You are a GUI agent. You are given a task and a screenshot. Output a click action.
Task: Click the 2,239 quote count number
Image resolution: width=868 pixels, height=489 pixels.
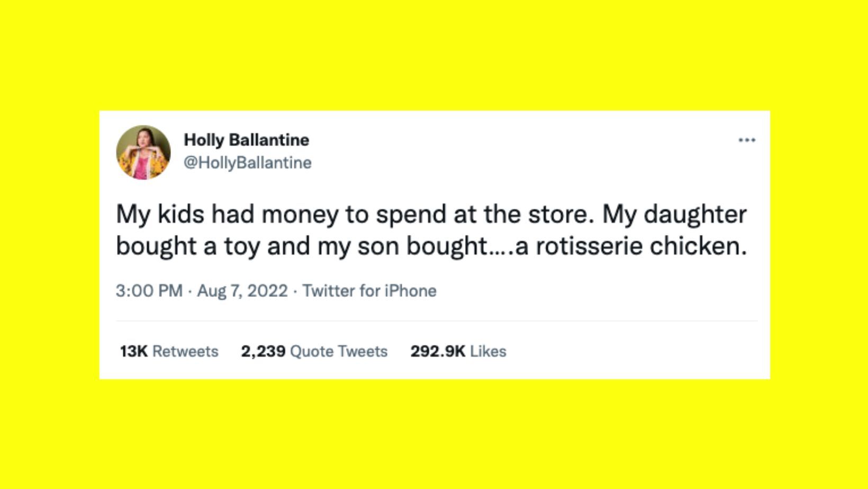(263, 351)
